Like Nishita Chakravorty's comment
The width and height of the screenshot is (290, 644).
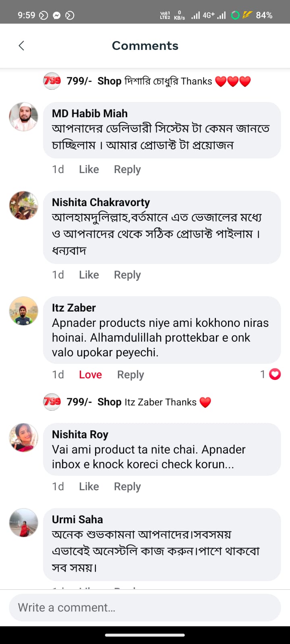[x=89, y=275]
